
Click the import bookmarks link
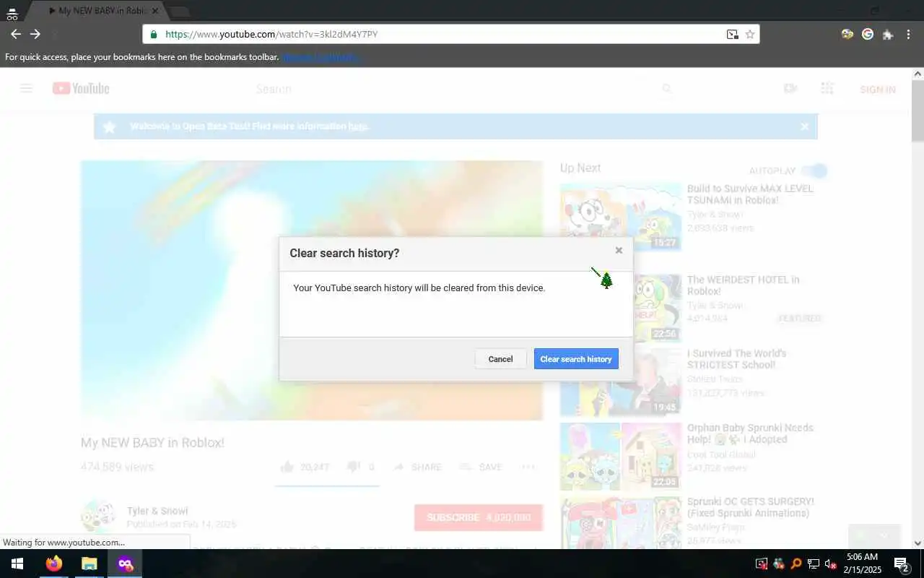(321, 57)
